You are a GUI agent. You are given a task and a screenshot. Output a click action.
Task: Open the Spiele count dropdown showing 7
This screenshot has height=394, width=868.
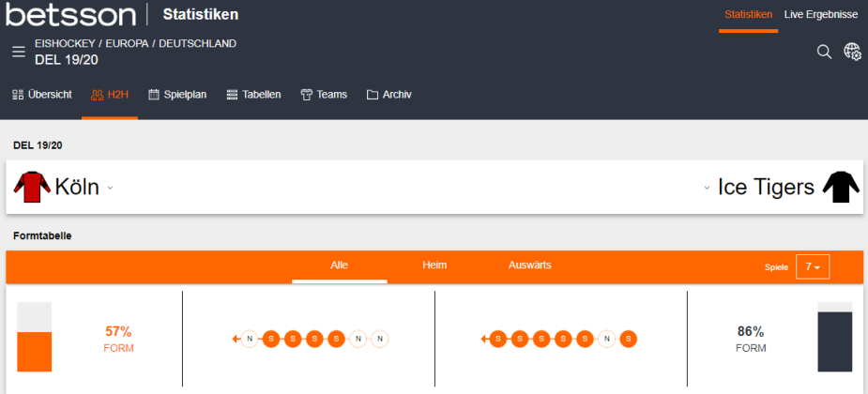[x=813, y=266]
